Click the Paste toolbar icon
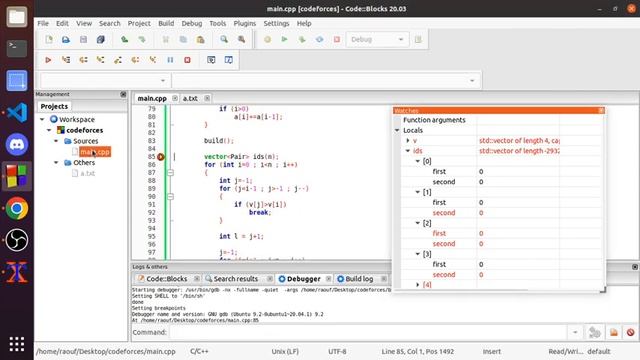Viewport: 640px width, 360px height. click(x=200, y=40)
